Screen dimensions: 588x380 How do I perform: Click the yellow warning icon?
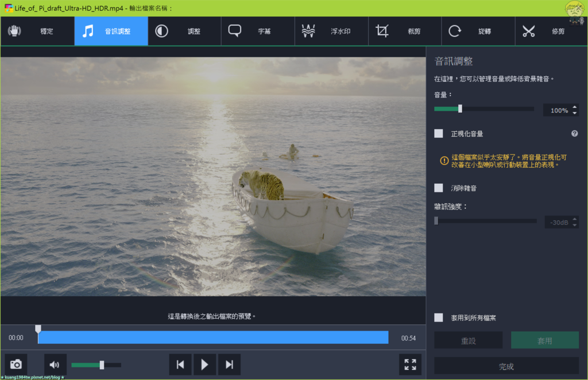[444, 161]
